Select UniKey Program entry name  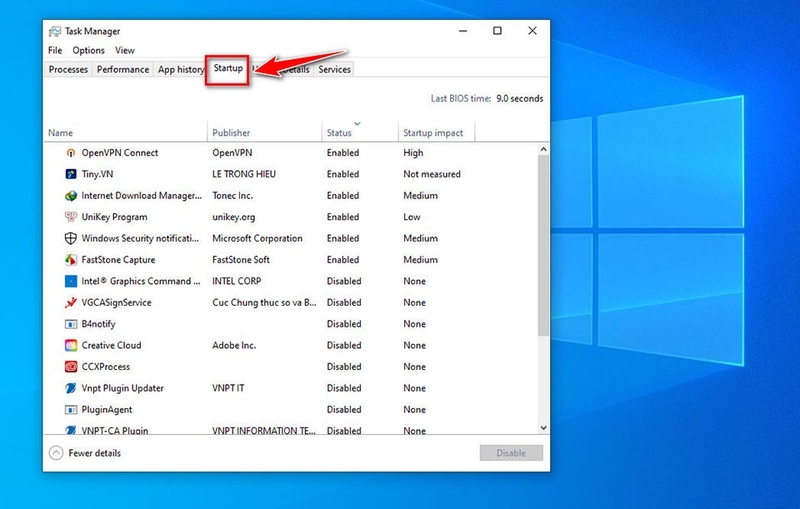click(x=114, y=217)
